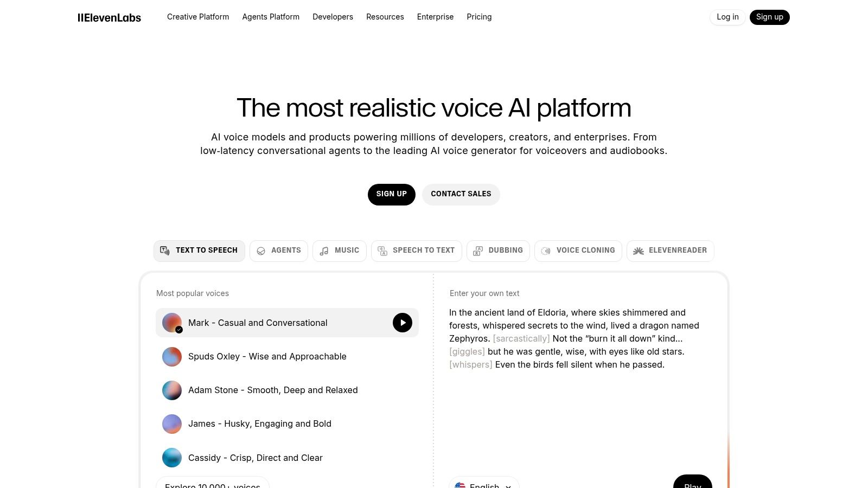The height and width of the screenshot is (488, 868).
Task: Click the Agents feature icon
Action: tap(261, 251)
